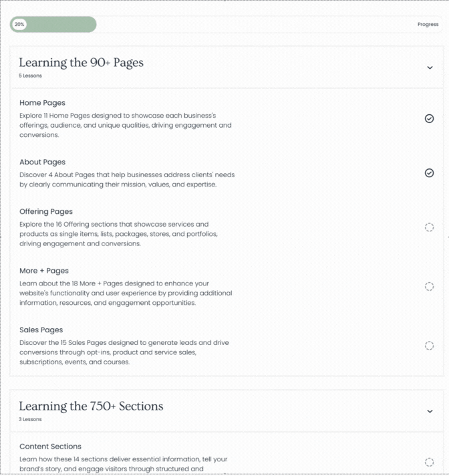Viewport: 449px width, 476px height.
Task: Toggle the Content Sections completion circle
Action: point(429,462)
